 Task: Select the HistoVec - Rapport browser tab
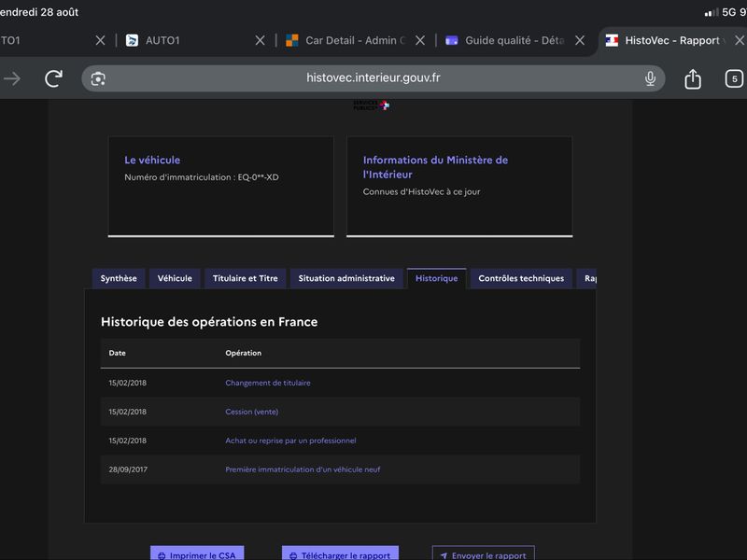[x=672, y=40]
